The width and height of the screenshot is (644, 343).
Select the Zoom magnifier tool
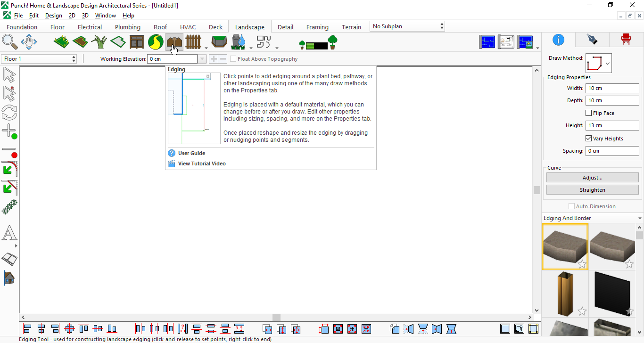(x=9, y=42)
